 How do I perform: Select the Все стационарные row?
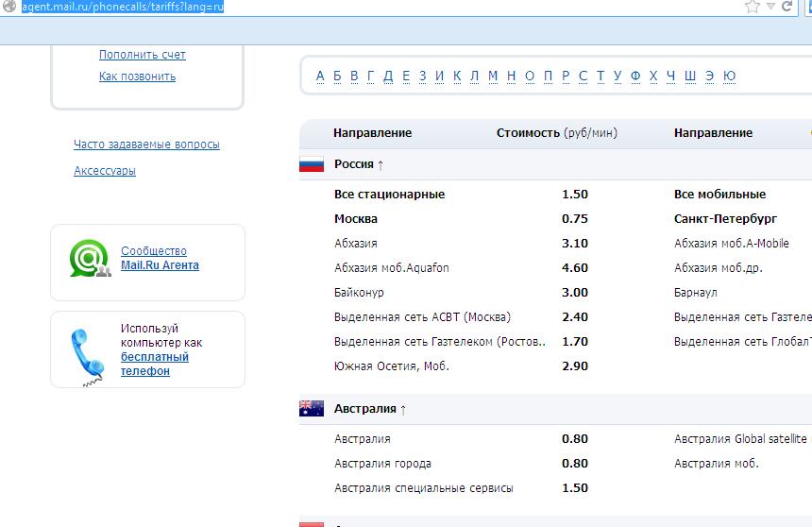click(x=389, y=195)
